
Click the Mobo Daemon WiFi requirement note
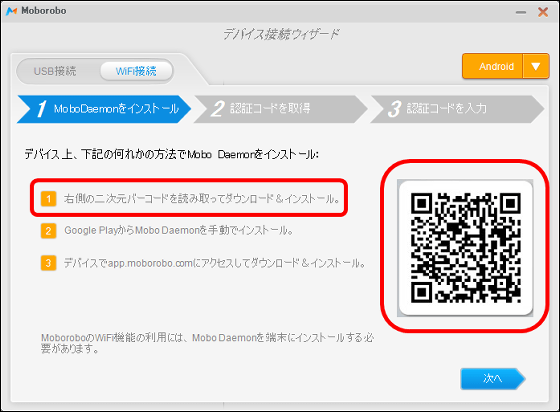pyautogui.click(x=207, y=343)
